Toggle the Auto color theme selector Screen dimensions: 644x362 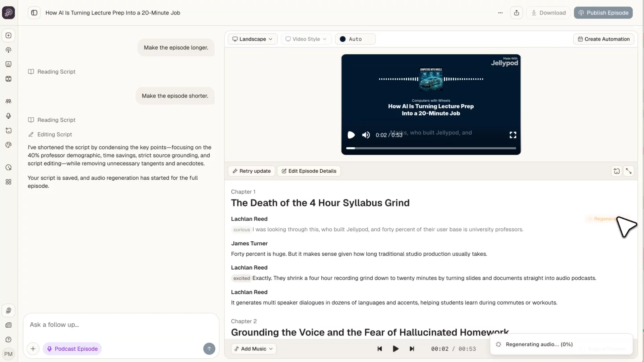355,39
